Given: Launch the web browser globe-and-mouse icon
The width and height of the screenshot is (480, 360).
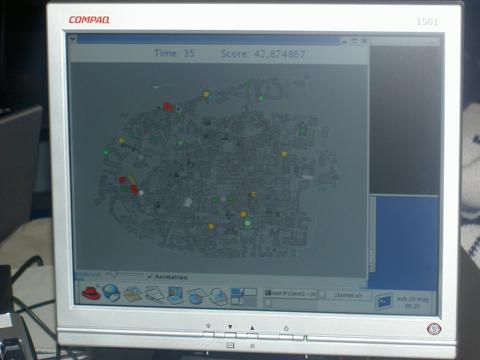Looking at the screenshot, I should click(x=111, y=292).
